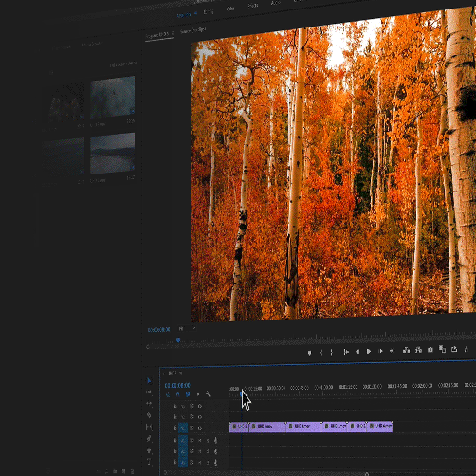Enable voice-over record on the last audio track

215,463
